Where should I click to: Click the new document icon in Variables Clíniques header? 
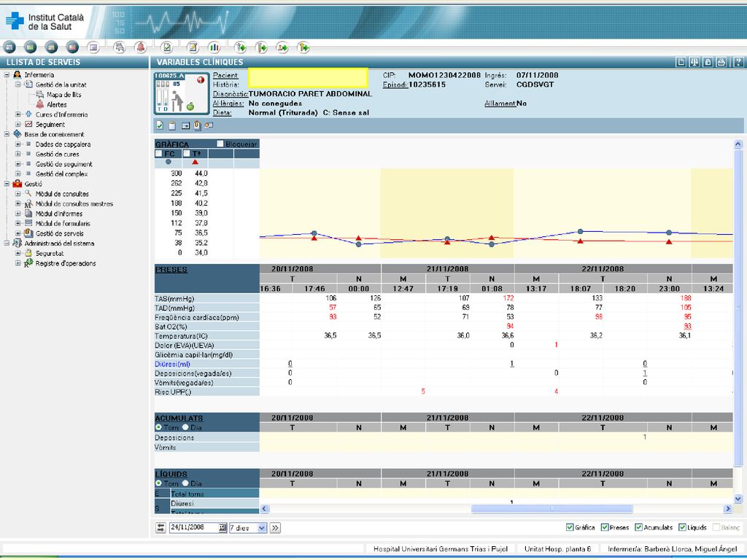pyautogui.click(x=681, y=62)
